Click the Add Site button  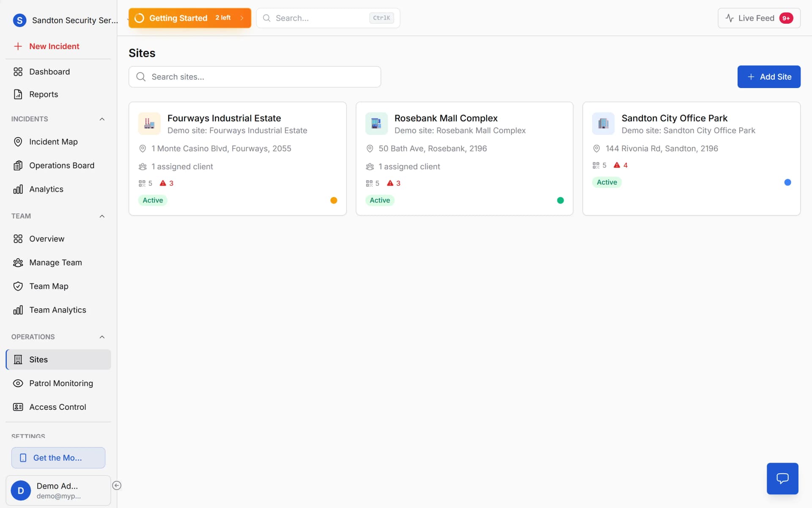[768, 77]
